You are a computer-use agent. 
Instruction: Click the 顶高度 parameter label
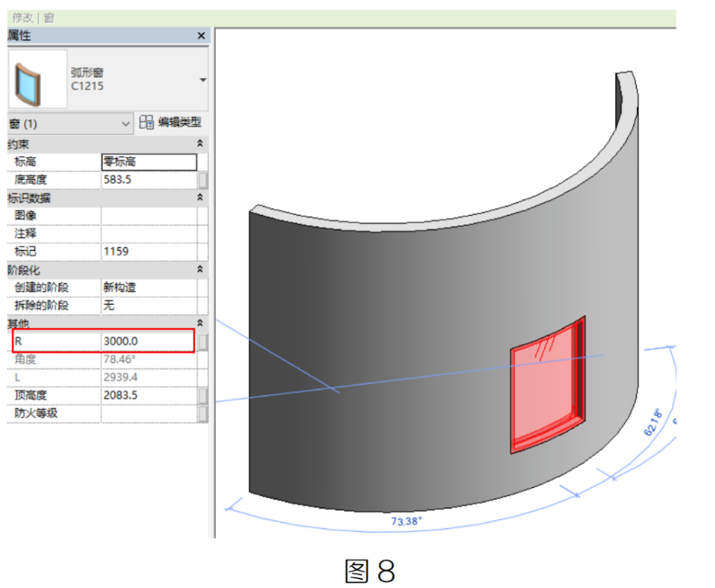(30, 395)
